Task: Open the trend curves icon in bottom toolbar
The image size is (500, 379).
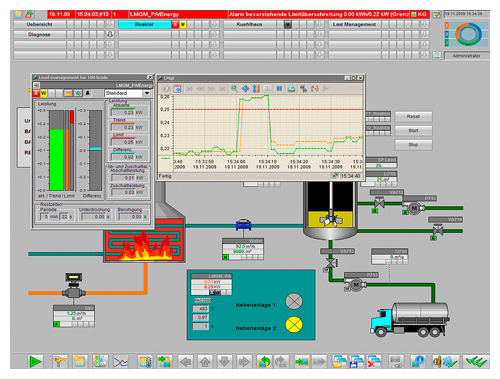Action: click(x=120, y=362)
